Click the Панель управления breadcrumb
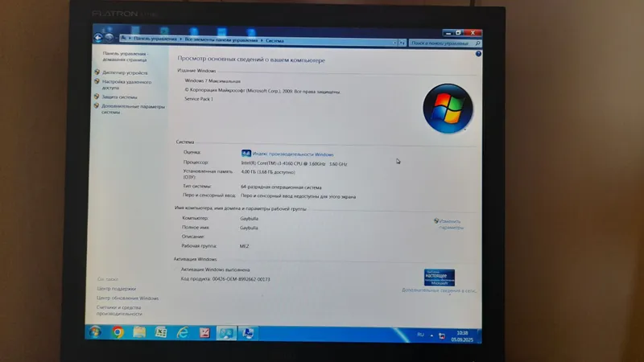The image size is (644, 362). 155,39
